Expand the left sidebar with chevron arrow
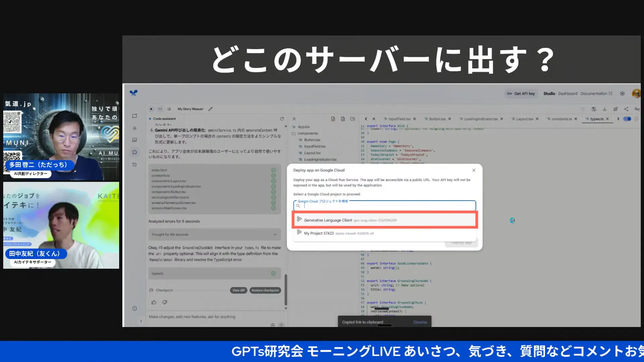The height and width of the screenshot is (362, 644). tap(141, 321)
